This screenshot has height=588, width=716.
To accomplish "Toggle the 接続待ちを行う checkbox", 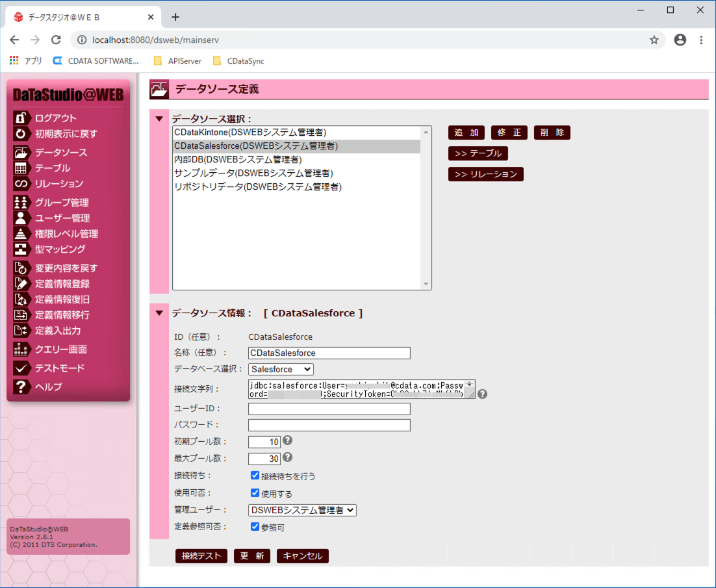I will pos(255,476).
